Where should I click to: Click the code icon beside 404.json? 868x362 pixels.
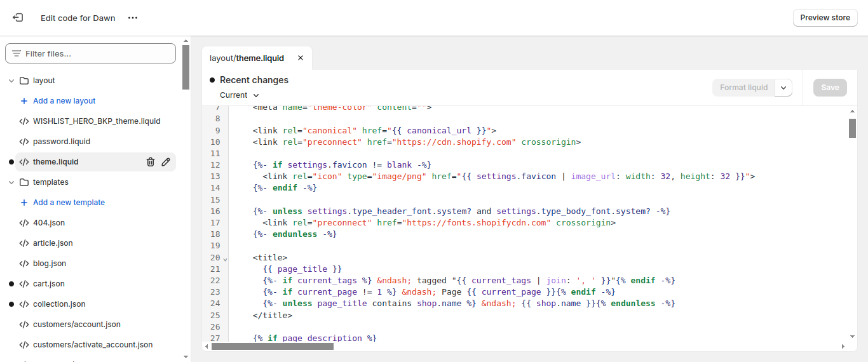pyautogui.click(x=24, y=223)
